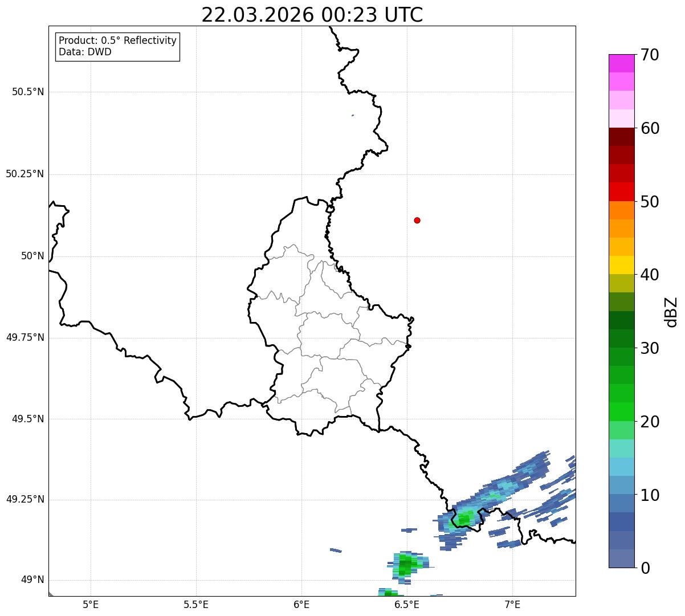Click the colorbar tick value "10"
This screenshot has height=616, width=685.
(650, 495)
